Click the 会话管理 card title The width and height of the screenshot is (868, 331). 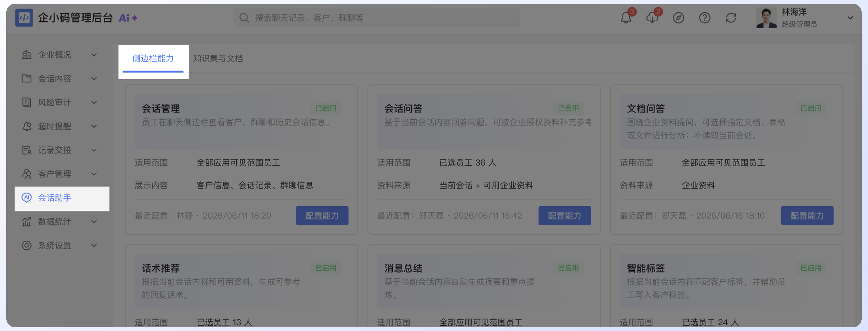point(161,108)
